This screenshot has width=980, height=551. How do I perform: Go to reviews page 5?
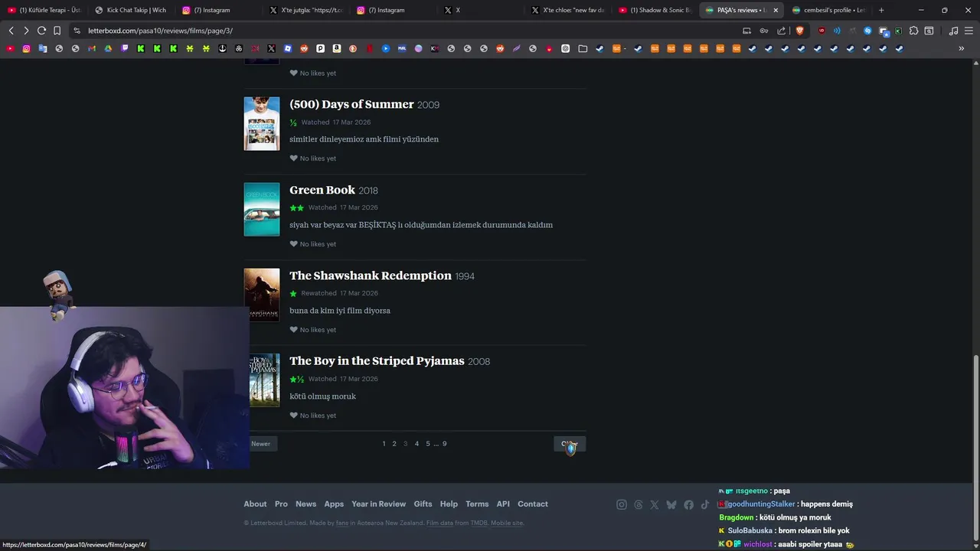pos(428,444)
